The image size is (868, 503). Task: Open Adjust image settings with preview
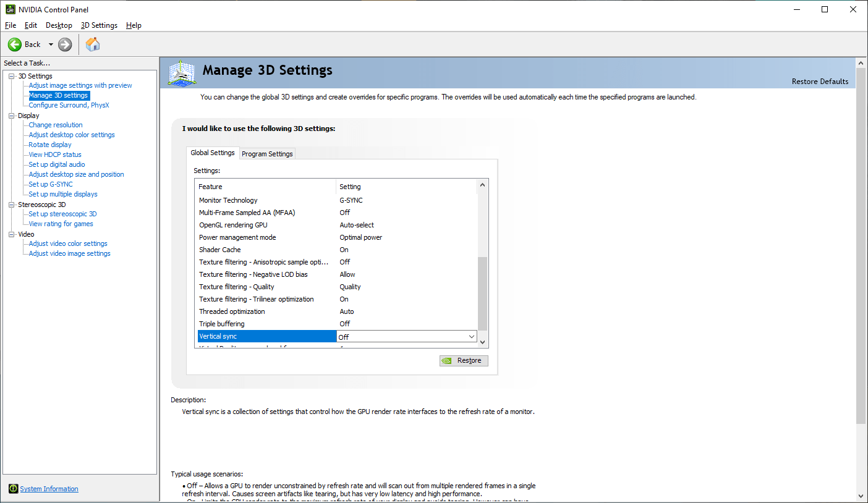click(x=80, y=85)
